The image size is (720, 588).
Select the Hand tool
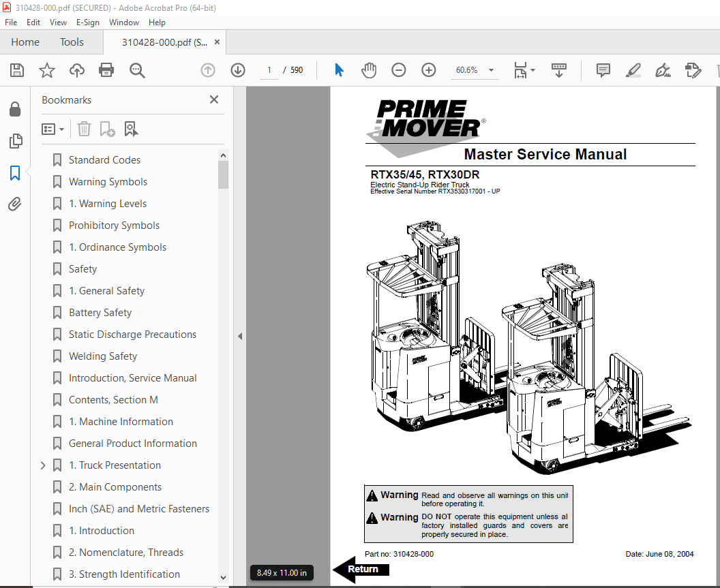368,69
